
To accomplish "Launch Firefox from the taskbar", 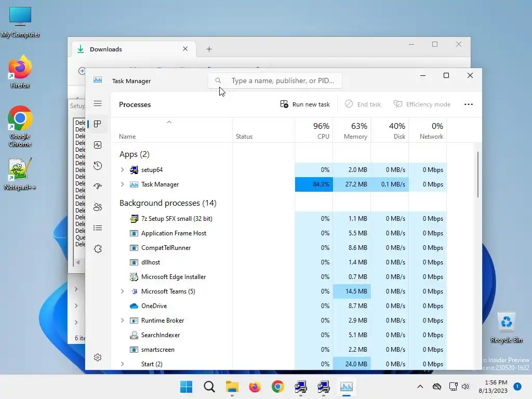I will click(x=255, y=387).
